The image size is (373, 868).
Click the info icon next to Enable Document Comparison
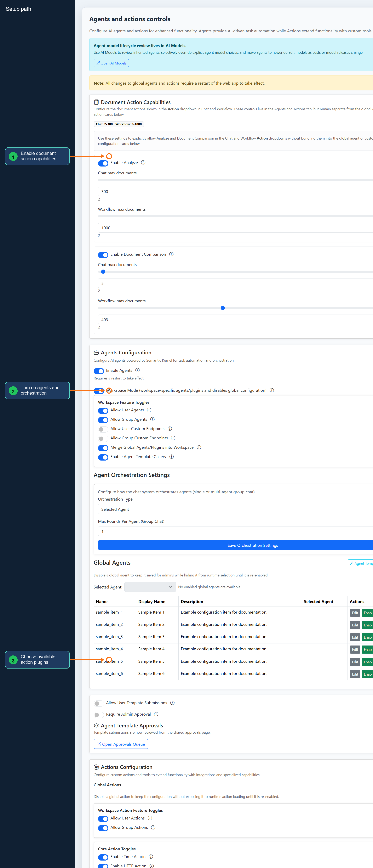pyautogui.click(x=171, y=254)
